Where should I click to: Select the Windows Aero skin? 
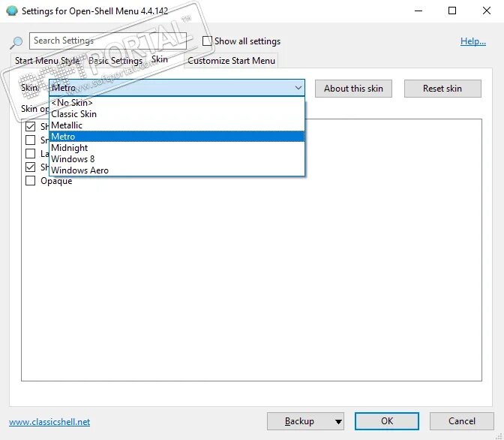[x=177, y=170]
